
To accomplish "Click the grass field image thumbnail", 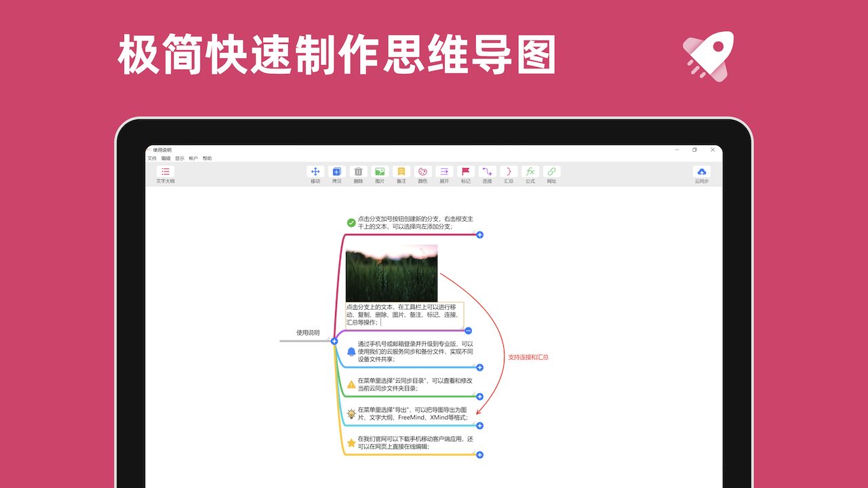I will pyautogui.click(x=391, y=273).
